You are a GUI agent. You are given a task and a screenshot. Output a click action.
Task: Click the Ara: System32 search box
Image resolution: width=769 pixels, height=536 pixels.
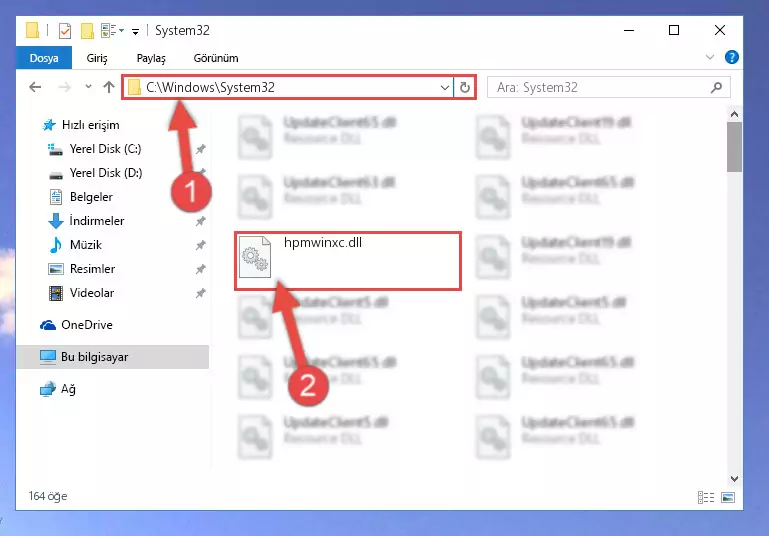(609, 87)
